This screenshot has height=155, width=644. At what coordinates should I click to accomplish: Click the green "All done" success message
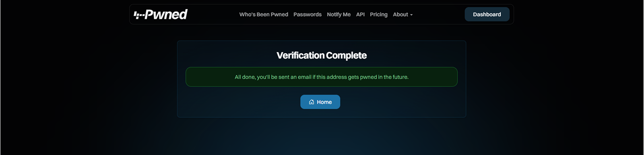coord(322,77)
